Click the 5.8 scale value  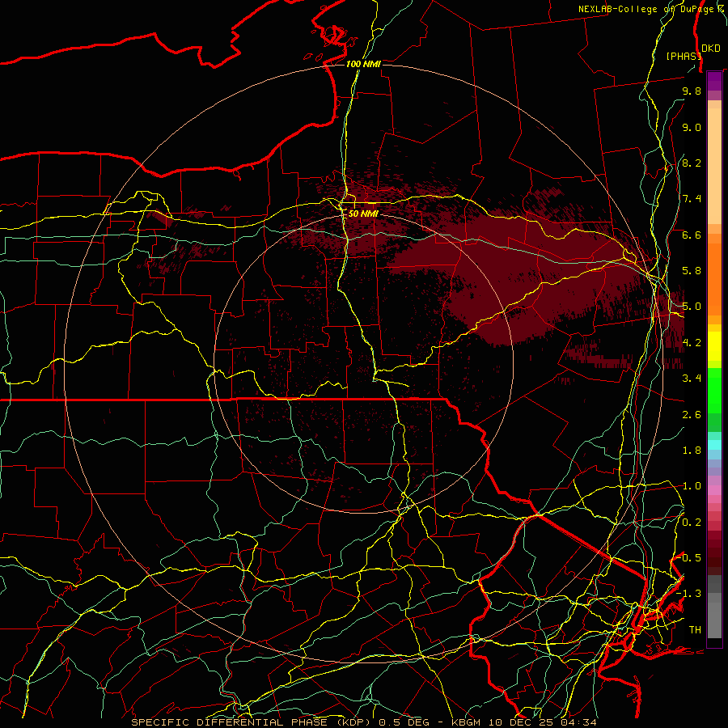point(692,271)
